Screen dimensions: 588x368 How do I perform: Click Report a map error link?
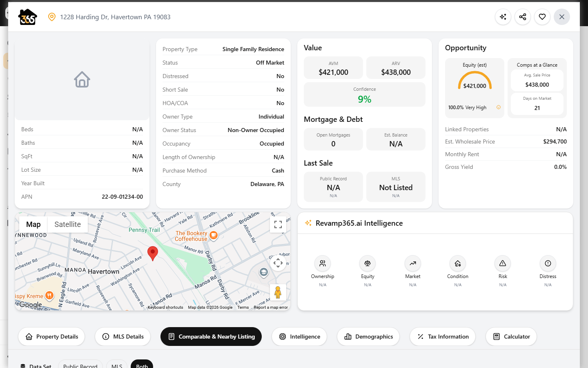pyautogui.click(x=271, y=307)
